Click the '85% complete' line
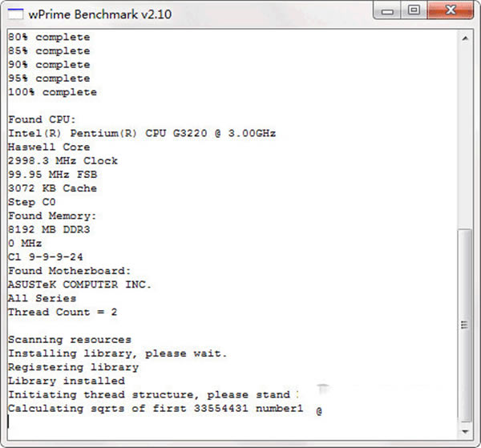481x448 pixels. pos(49,51)
